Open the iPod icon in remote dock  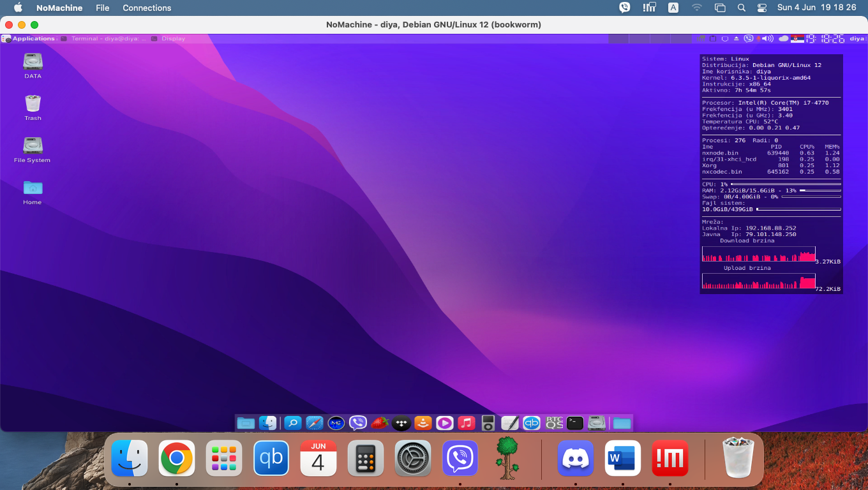pos(488,422)
